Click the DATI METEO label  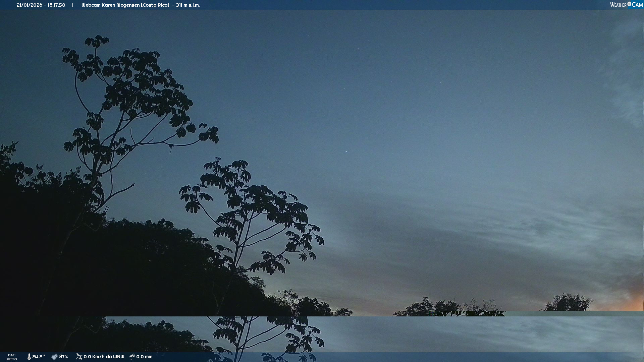[x=12, y=357]
